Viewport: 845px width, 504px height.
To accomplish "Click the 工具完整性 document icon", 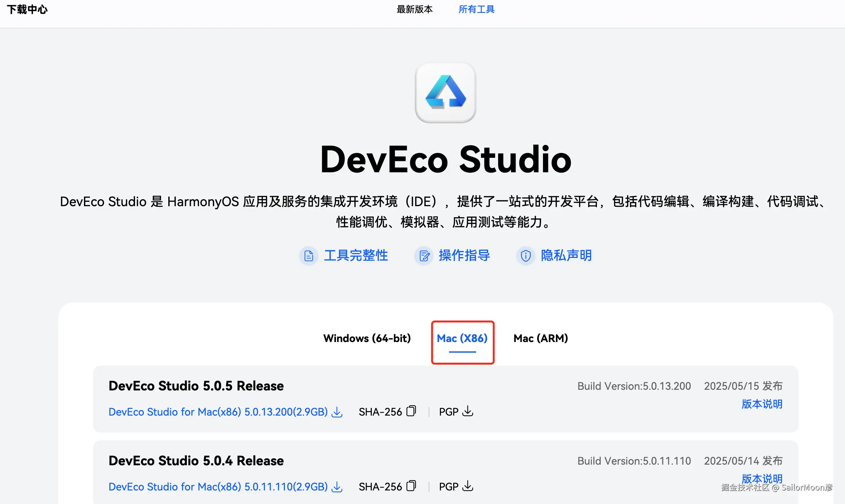I will pyautogui.click(x=308, y=256).
